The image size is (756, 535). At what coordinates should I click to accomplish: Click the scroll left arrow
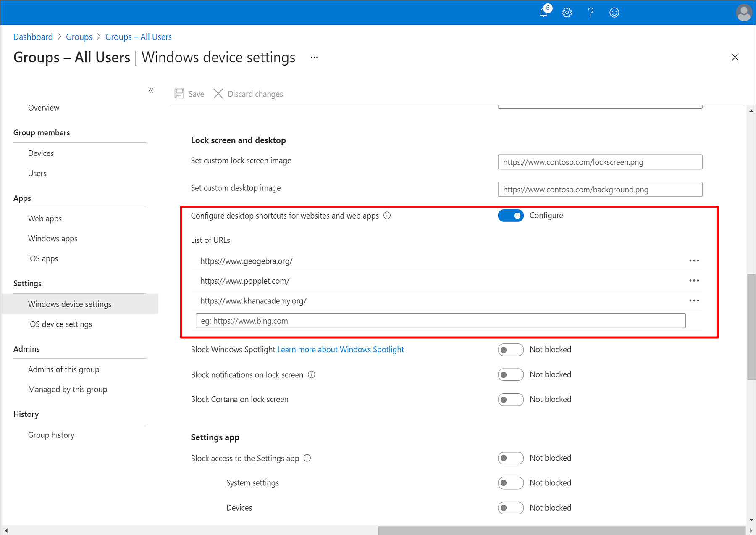[6, 530]
